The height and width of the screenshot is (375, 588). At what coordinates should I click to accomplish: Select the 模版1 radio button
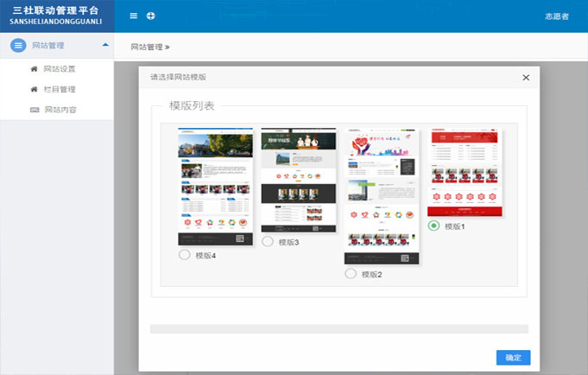[x=433, y=226]
